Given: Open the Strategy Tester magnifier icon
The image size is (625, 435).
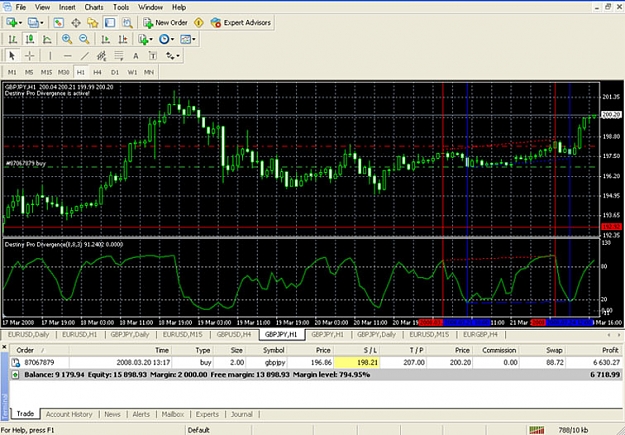Looking at the screenshot, I should click(x=127, y=23).
